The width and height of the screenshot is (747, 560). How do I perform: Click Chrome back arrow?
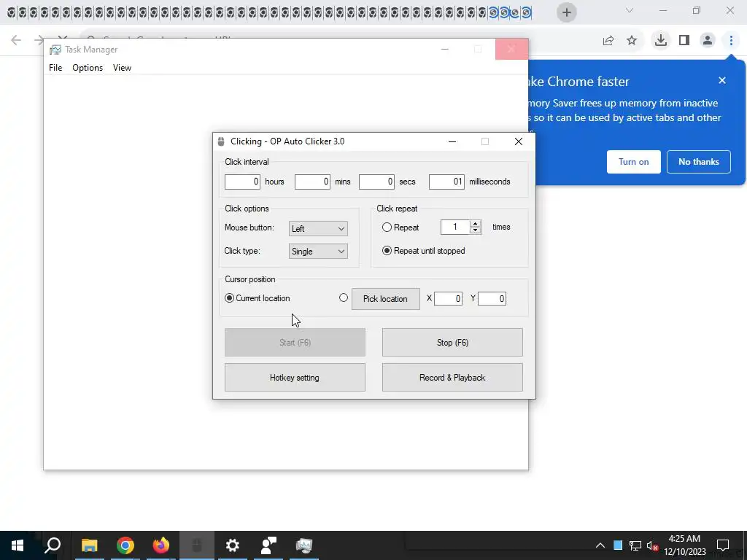[x=16, y=40]
